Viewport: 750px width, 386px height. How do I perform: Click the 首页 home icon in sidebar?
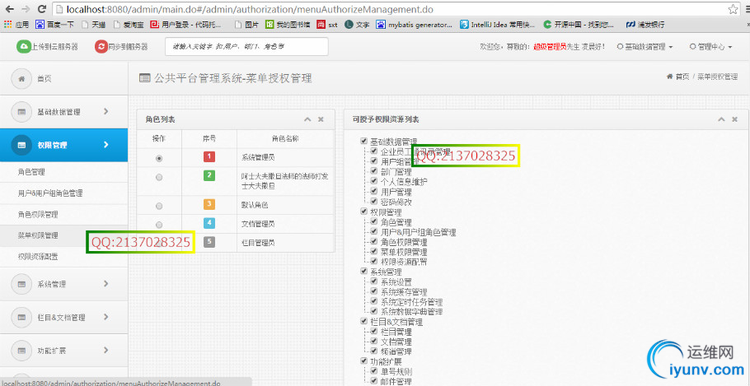(x=22, y=78)
